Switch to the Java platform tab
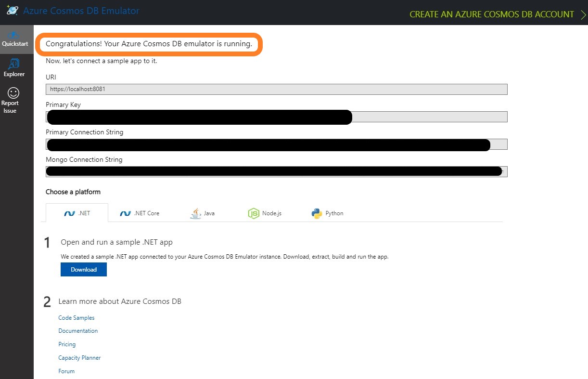The width and height of the screenshot is (588, 379). click(x=203, y=213)
